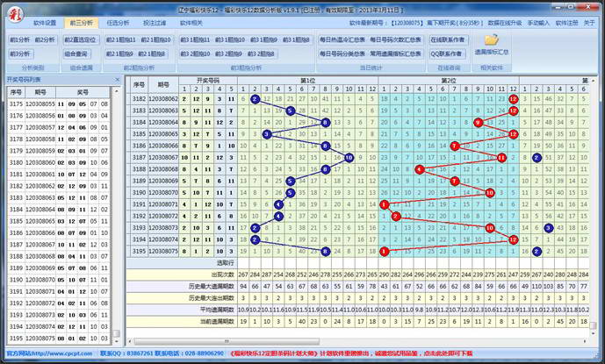605x364 pixels.
Task: Open the 常用遗漏指标汇总表 report
Action: [x=396, y=54]
